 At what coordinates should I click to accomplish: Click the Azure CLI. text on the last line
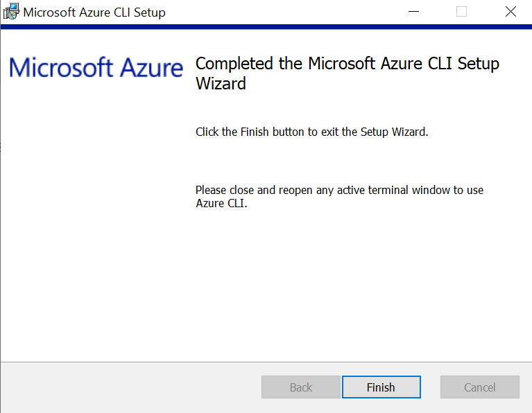click(x=221, y=204)
